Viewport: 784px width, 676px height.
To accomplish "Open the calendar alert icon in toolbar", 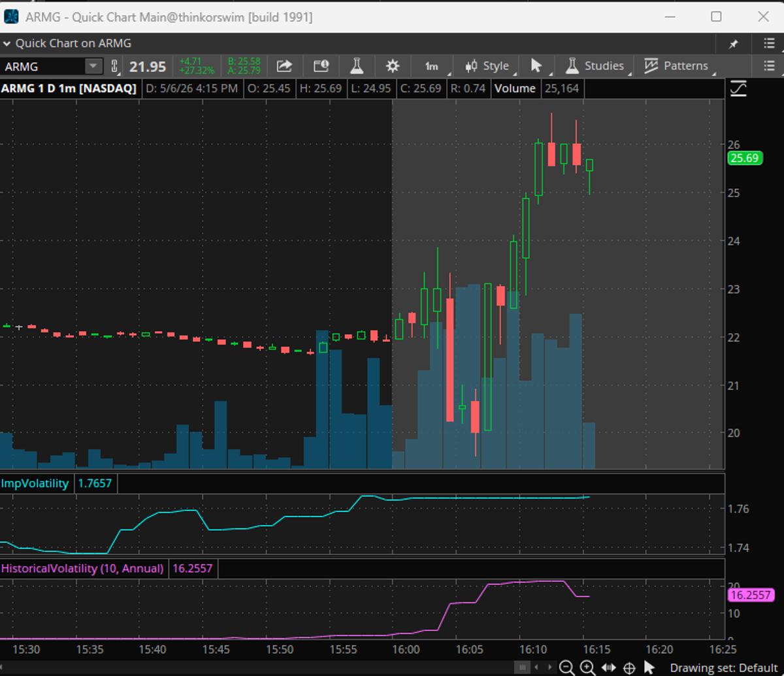I will (321, 66).
